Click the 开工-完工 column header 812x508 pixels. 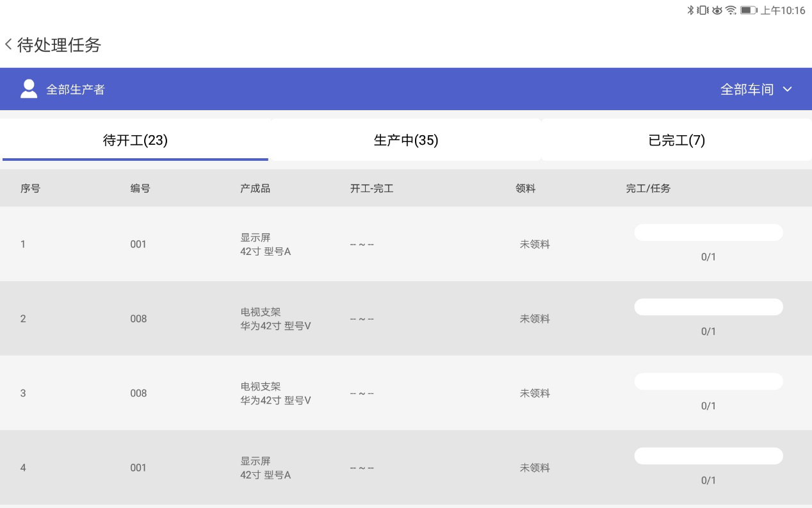tap(371, 188)
